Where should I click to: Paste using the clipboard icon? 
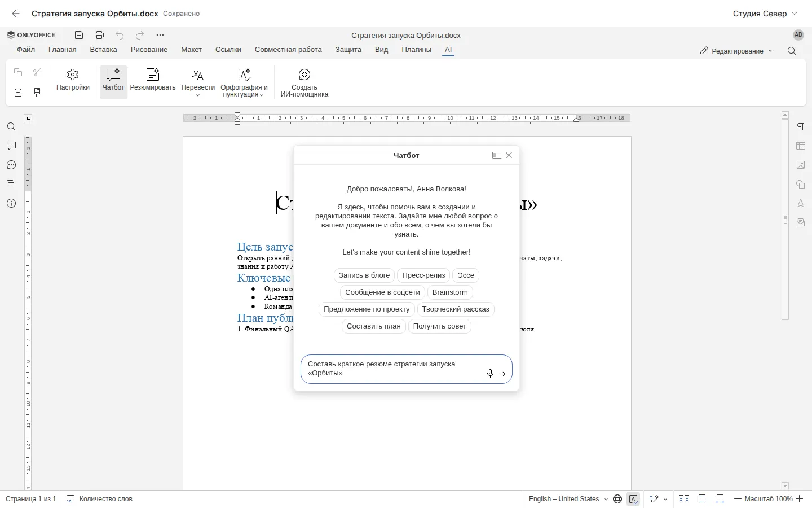click(18, 93)
